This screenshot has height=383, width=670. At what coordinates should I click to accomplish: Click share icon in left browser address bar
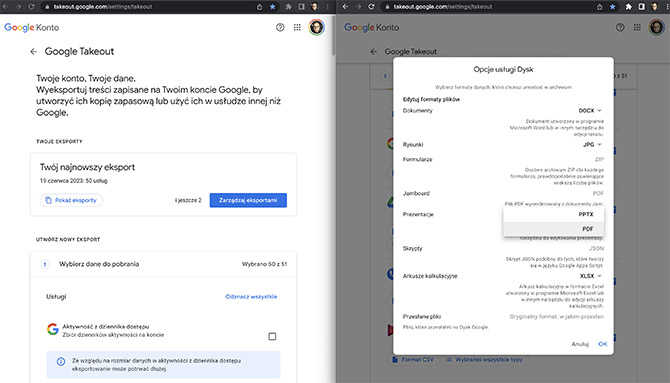coord(259,7)
